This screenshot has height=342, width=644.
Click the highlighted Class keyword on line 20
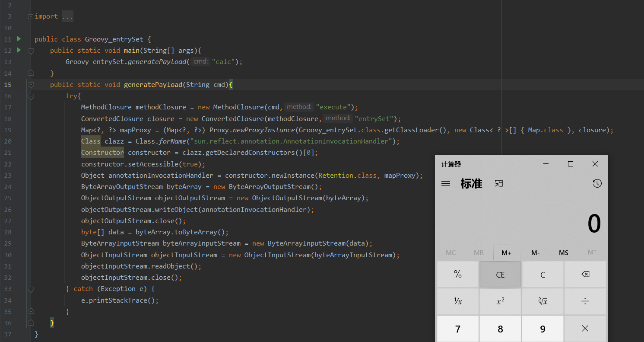click(x=91, y=141)
